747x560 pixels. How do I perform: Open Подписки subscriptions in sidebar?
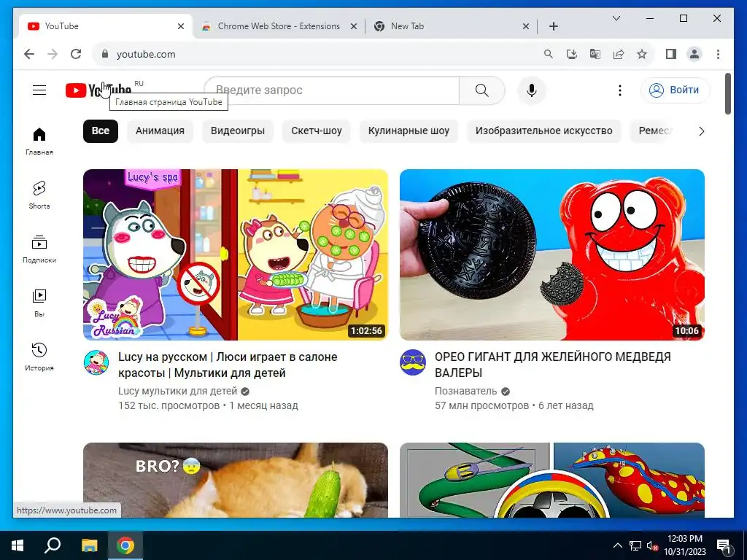click(x=39, y=249)
